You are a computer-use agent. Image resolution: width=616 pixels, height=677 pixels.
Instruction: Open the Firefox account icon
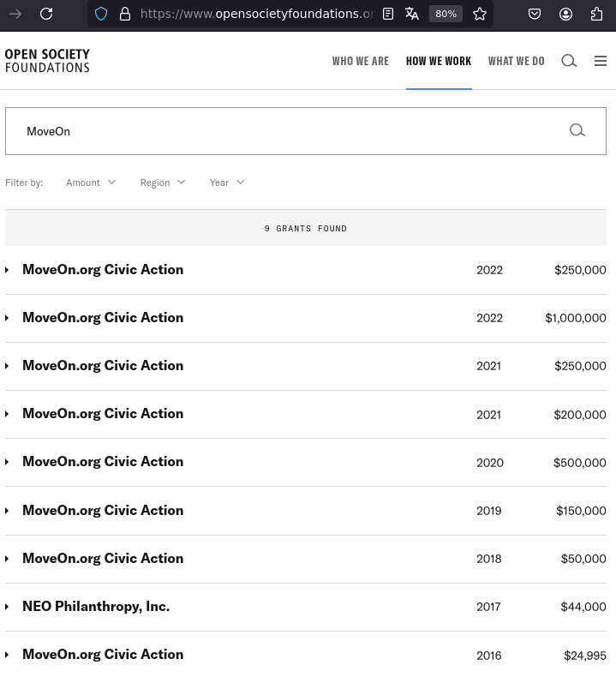[565, 14]
